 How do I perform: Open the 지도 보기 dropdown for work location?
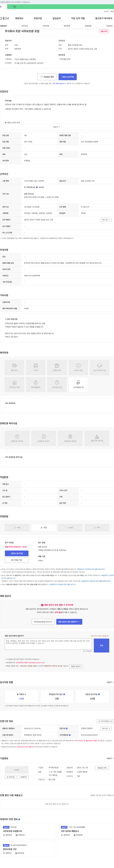tap(106, 220)
